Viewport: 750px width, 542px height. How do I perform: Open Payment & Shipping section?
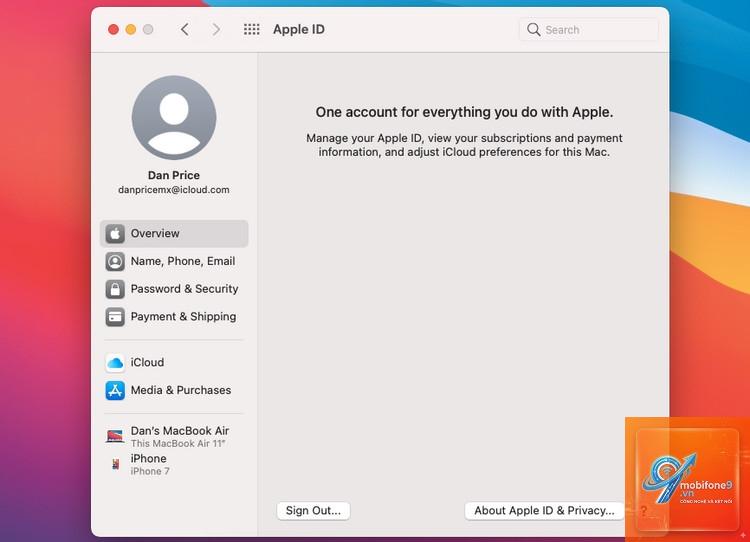pos(174,317)
